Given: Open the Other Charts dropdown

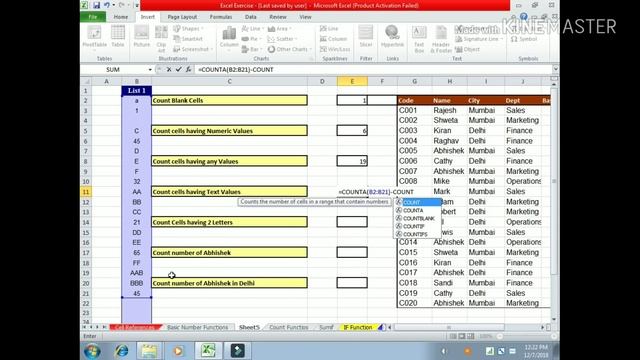Looking at the screenshot, I should [x=289, y=49].
